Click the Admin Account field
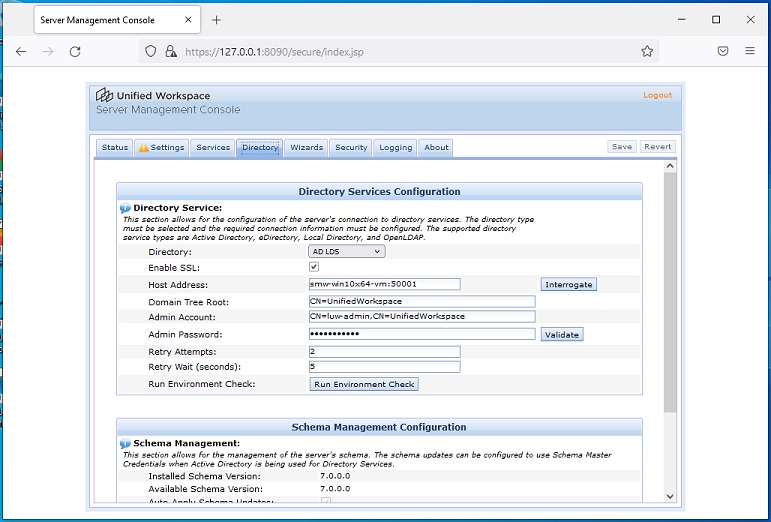This screenshot has width=771, height=522. (422, 317)
